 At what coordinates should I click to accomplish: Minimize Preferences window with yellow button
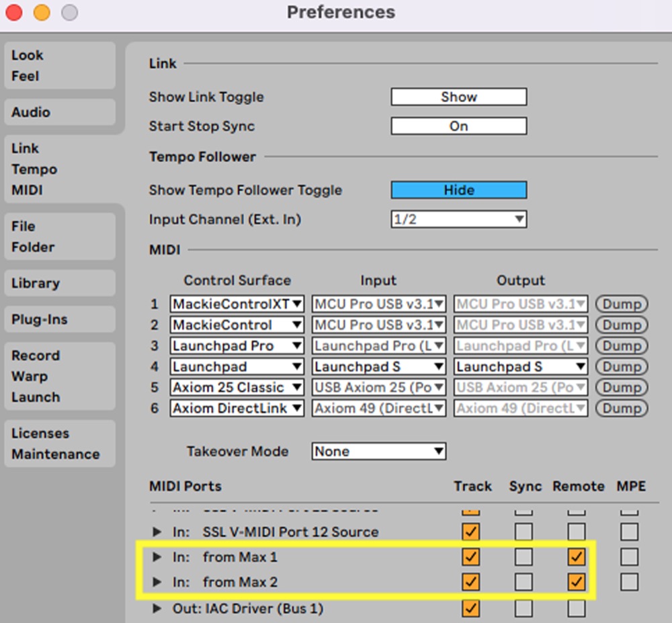point(42,12)
